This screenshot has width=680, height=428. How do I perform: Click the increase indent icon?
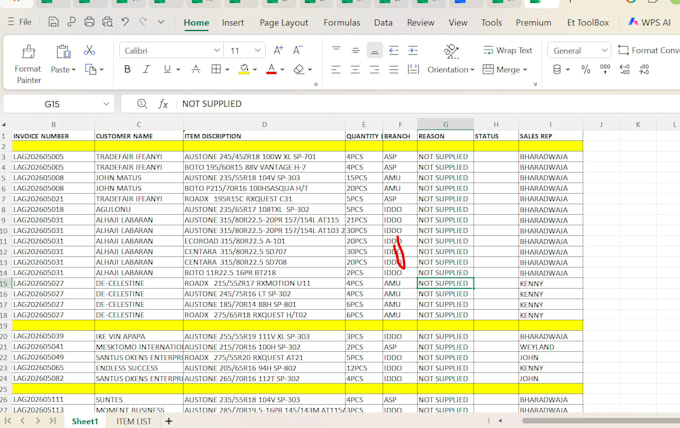click(x=413, y=50)
